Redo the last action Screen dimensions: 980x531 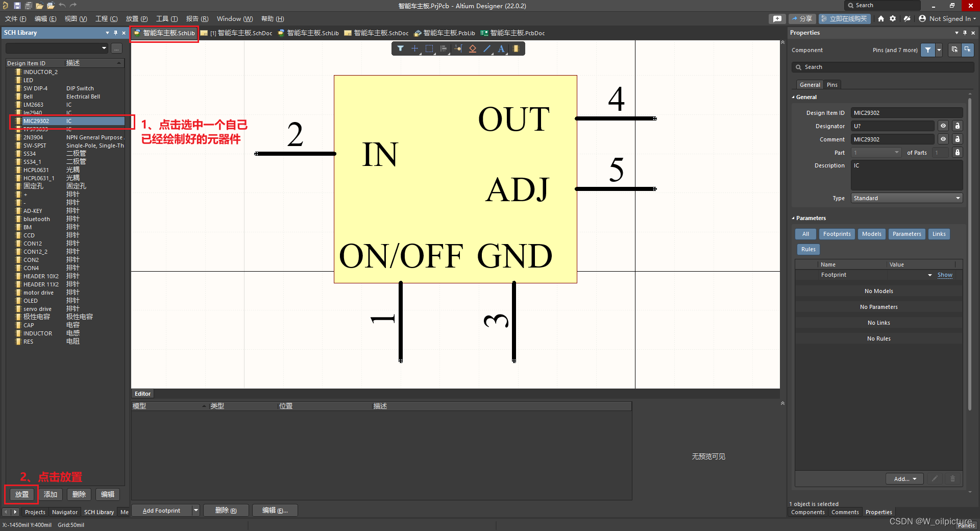click(73, 6)
